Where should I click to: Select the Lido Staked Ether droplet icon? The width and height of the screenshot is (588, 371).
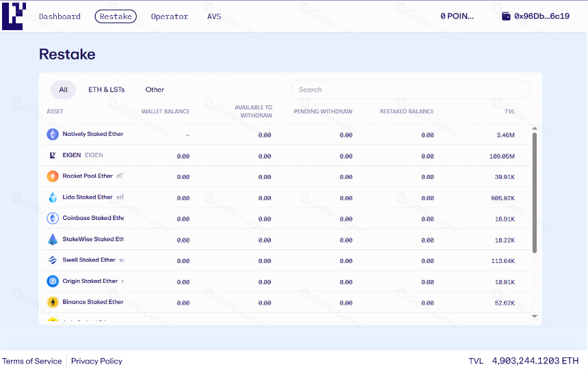pyautogui.click(x=53, y=197)
